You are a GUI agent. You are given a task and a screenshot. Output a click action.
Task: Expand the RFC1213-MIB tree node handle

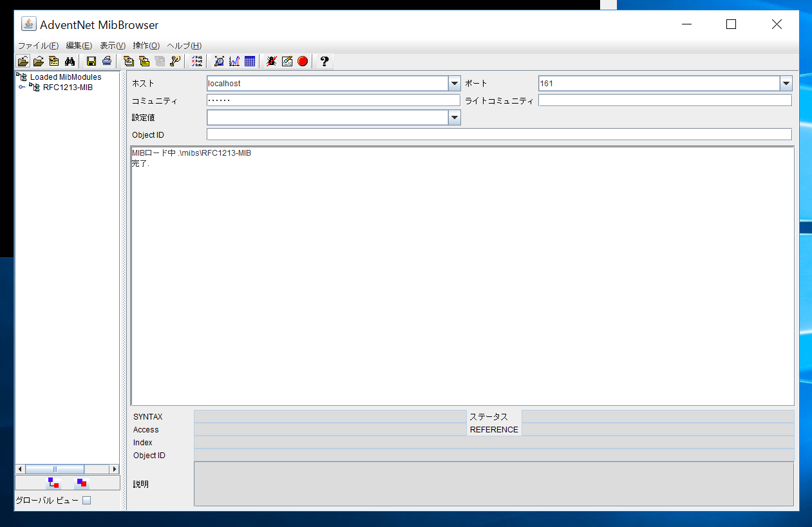coord(22,87)
